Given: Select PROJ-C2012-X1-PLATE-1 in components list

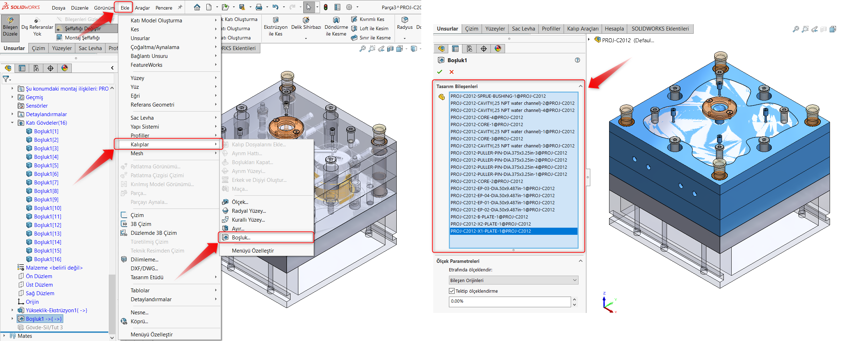Looking at the screenshot, I should [x=514, y=231].
